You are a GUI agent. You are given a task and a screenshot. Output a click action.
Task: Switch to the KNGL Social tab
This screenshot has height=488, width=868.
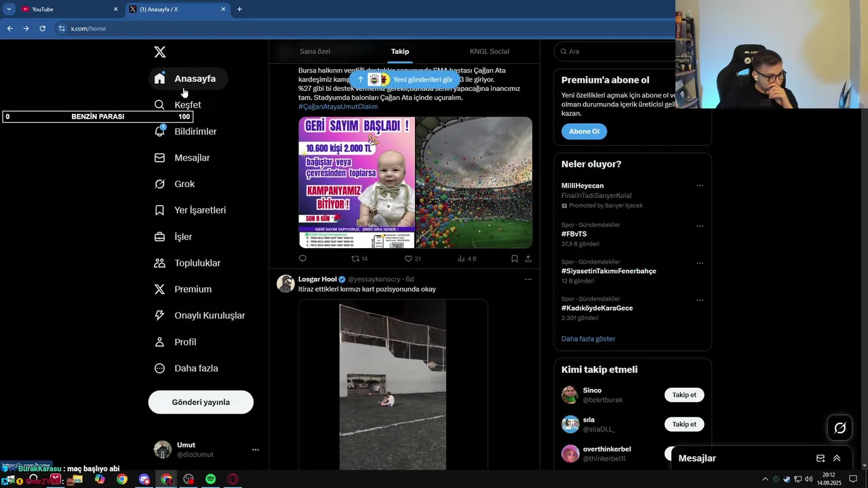489,52
